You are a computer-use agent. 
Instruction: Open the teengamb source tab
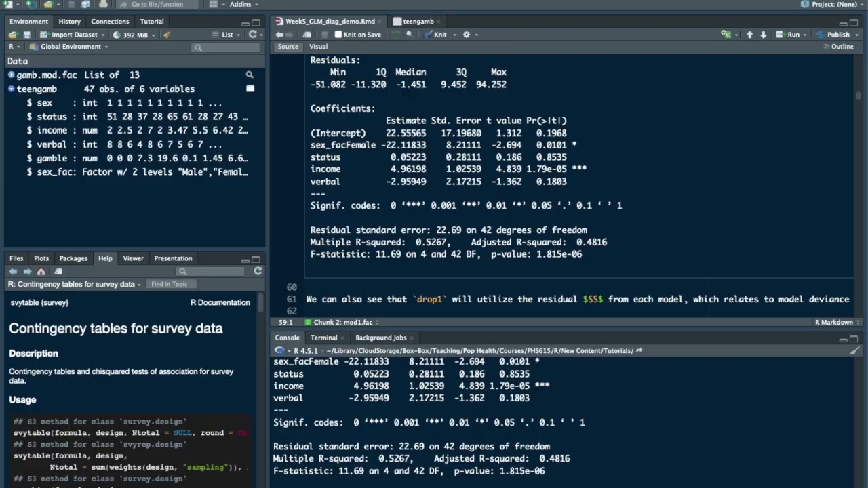(x=418, y=22)
